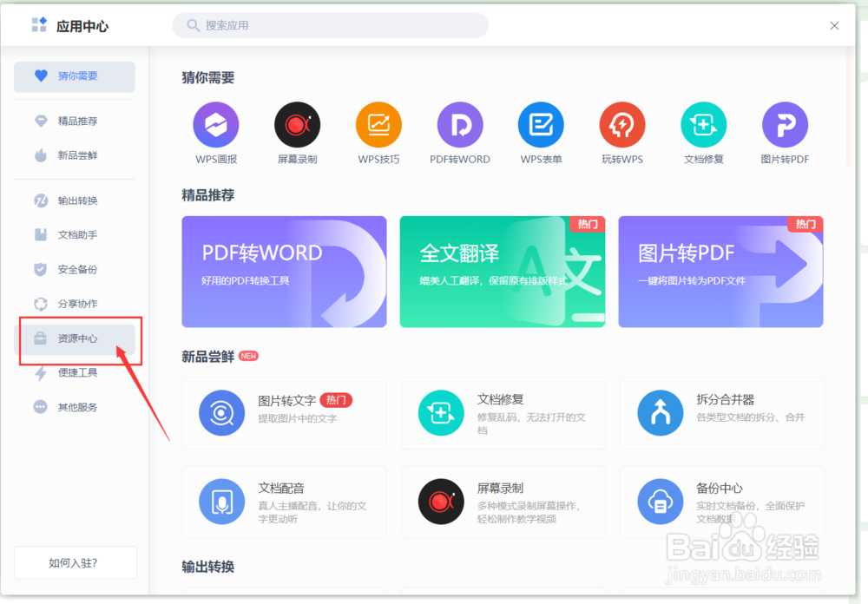Select 便捷工具 category label
Viewport: 868px width, 604px height.
click(77, 372)
